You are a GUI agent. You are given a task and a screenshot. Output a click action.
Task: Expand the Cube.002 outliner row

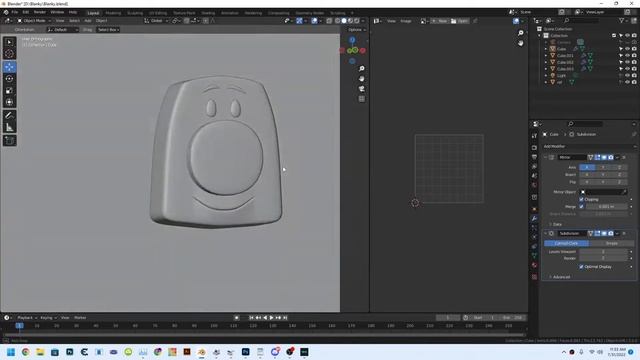pyautogui.click(x=546, y=62)
